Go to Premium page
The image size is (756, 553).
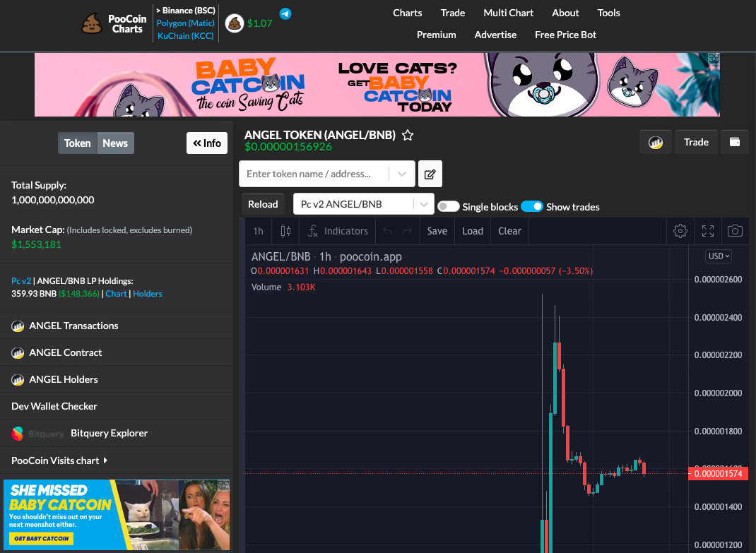point(437,35)
